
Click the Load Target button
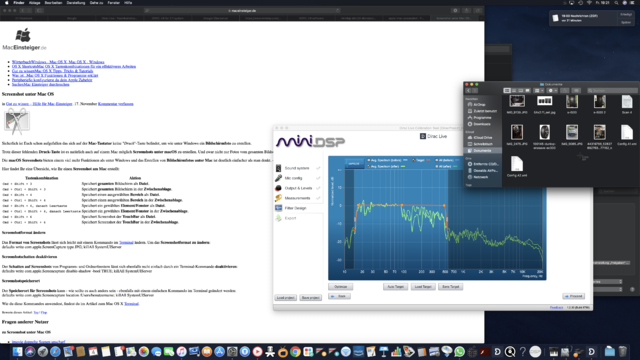423,287
